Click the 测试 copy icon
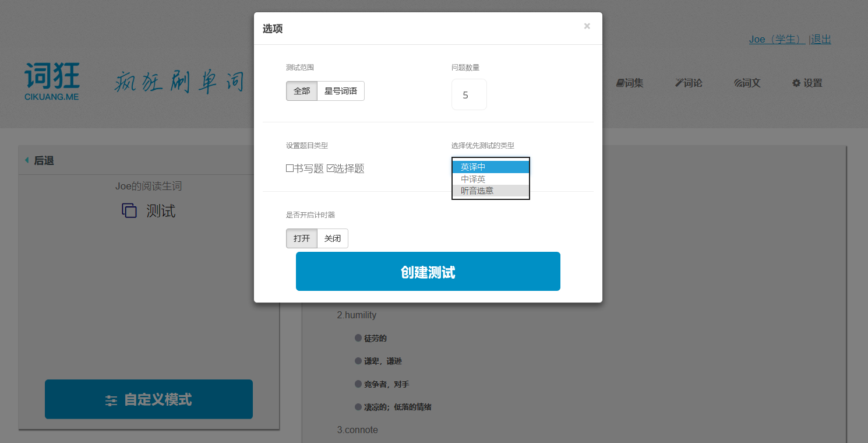Screen dimensions: 868x443 (129, 211)
